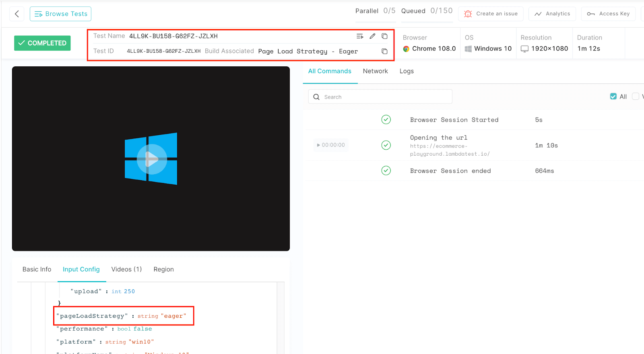
Task: Click the command Search field
Action: (x=380, y=97)
